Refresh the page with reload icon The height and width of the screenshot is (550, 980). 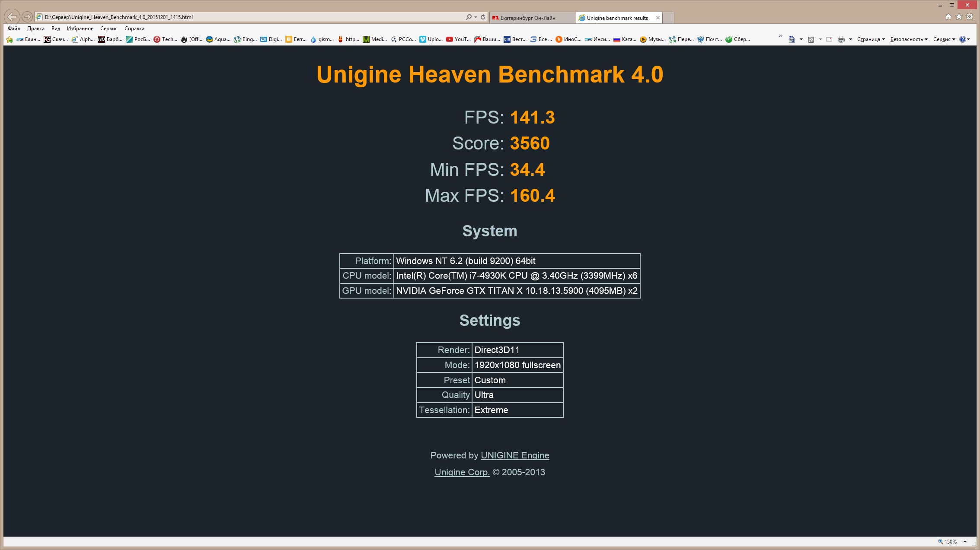coord(483,17)
